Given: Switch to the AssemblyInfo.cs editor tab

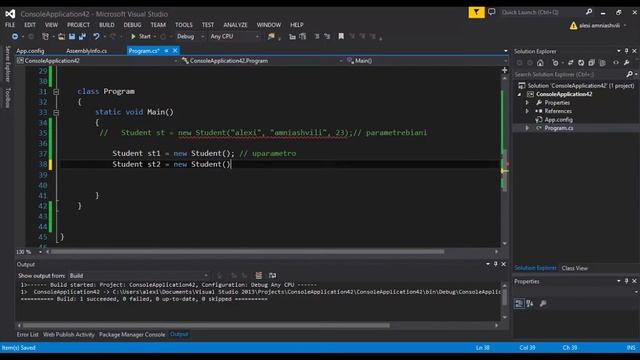Looking at the screenshot, I should tap(87, 51).
